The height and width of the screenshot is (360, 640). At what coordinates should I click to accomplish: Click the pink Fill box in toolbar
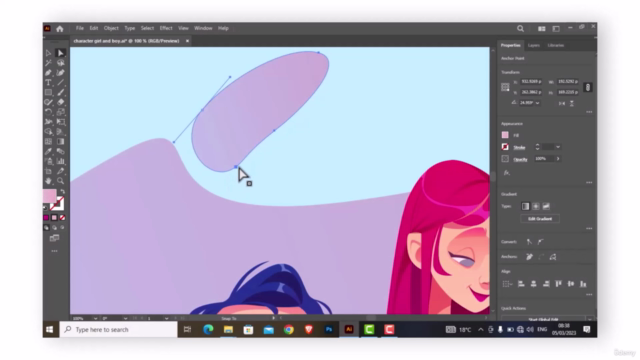(49, 196)
